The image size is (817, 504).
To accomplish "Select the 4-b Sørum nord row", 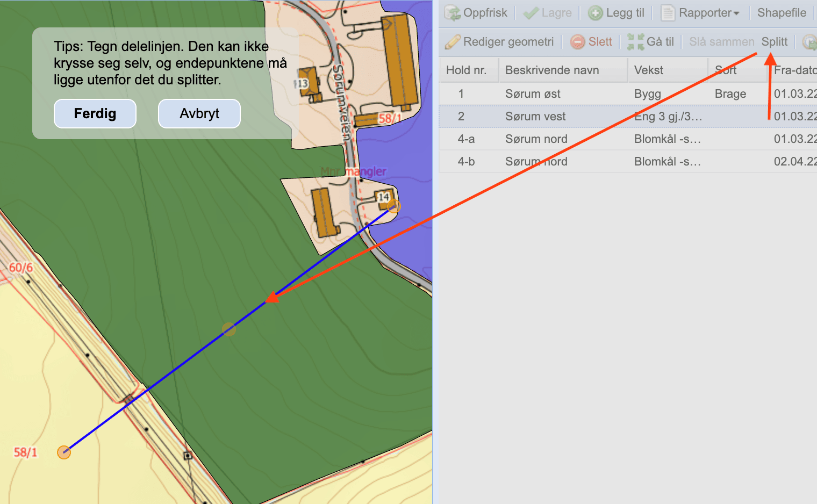I will tap(628, 162).
